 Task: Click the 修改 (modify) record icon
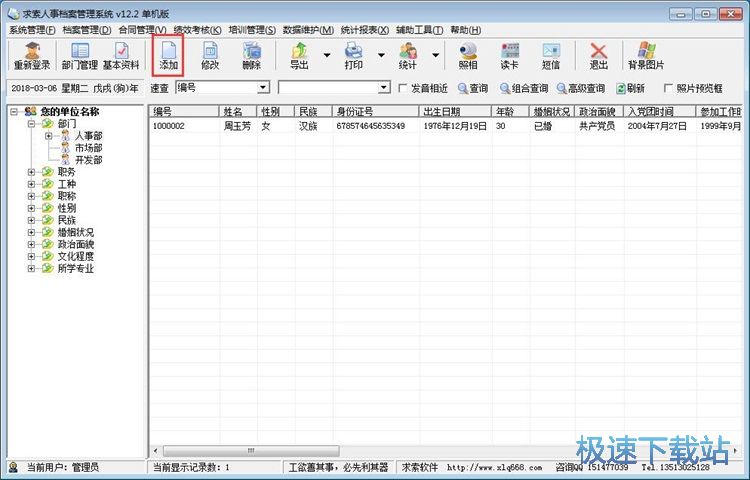click(x=210, y=56)
